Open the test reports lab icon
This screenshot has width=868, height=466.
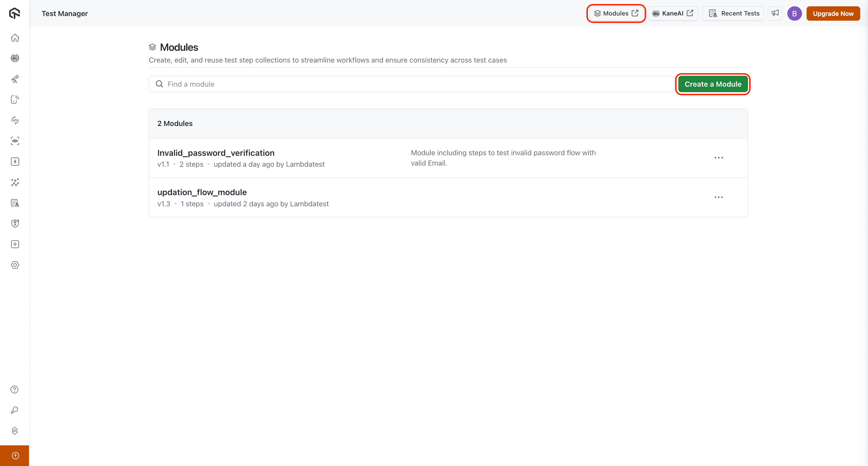click(15, 203)
